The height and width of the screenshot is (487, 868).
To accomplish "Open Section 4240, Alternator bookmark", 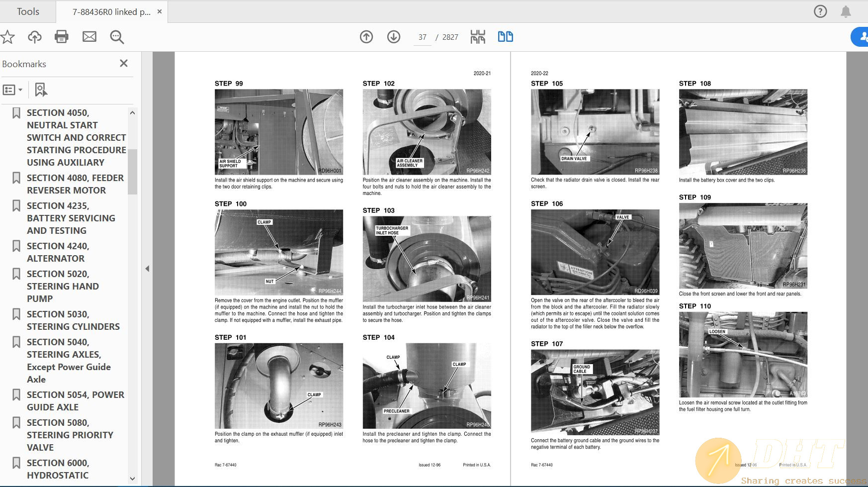I will [x=57, y=252].
